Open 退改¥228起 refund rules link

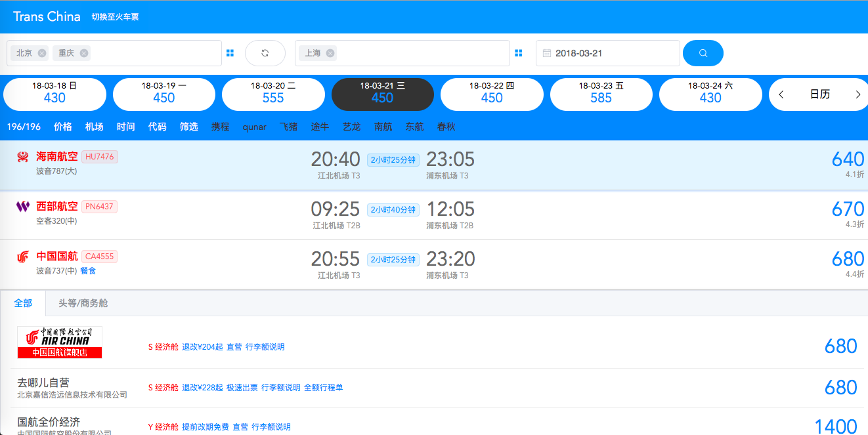[202, 388]
